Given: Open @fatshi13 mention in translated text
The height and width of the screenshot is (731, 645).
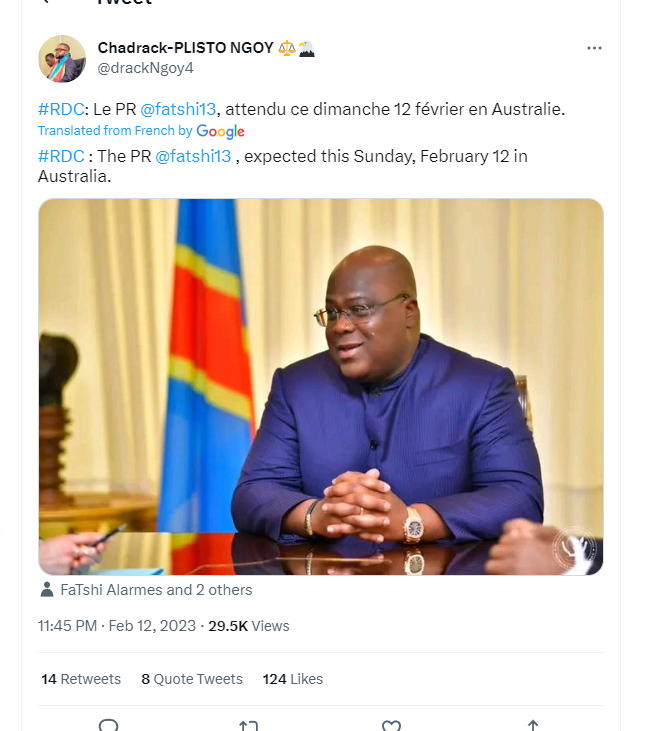Looking at the screenshot, I should pyautogui.click(x=193, y=156).
